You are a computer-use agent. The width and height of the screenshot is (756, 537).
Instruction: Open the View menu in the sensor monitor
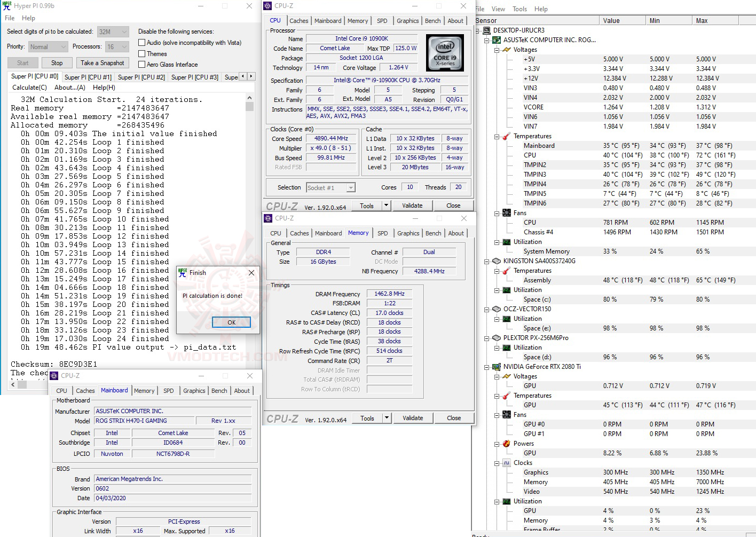(x=499, y=9)
